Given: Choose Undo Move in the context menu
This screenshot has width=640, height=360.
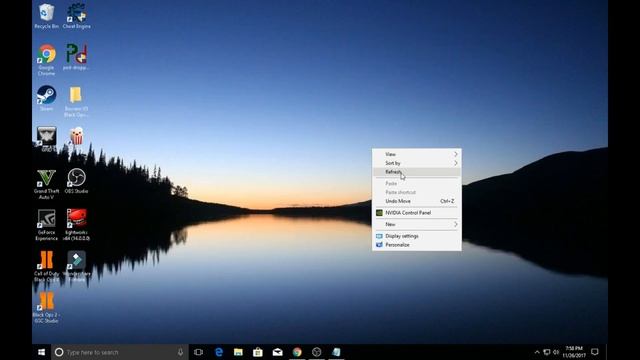Looking at the screenshot, I should (x=417, y=201).
